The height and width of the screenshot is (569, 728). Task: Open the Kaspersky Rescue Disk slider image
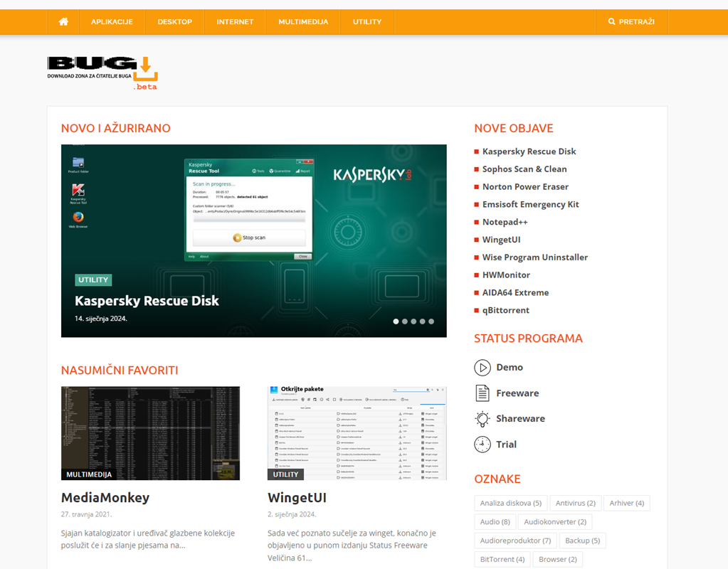[x=254, y=240]
